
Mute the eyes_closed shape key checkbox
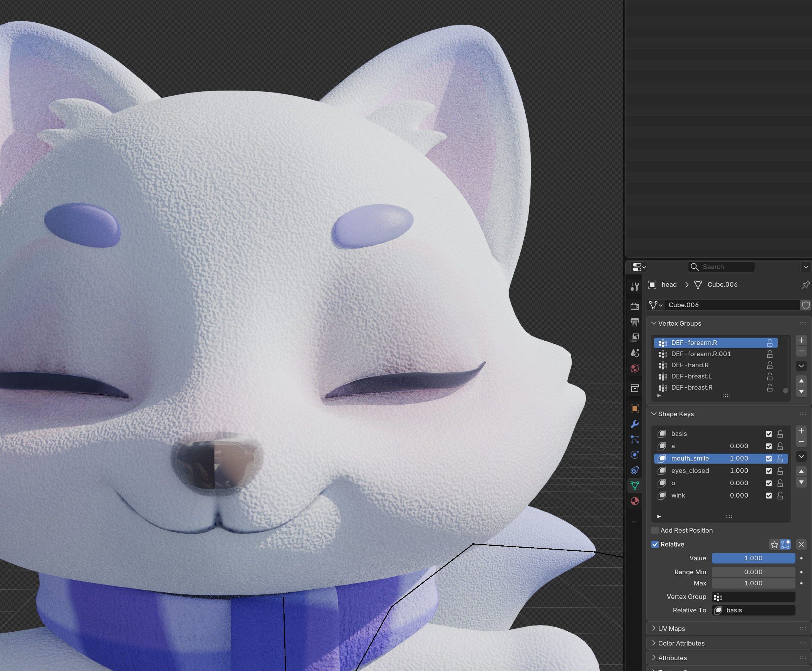coord(769,471)
